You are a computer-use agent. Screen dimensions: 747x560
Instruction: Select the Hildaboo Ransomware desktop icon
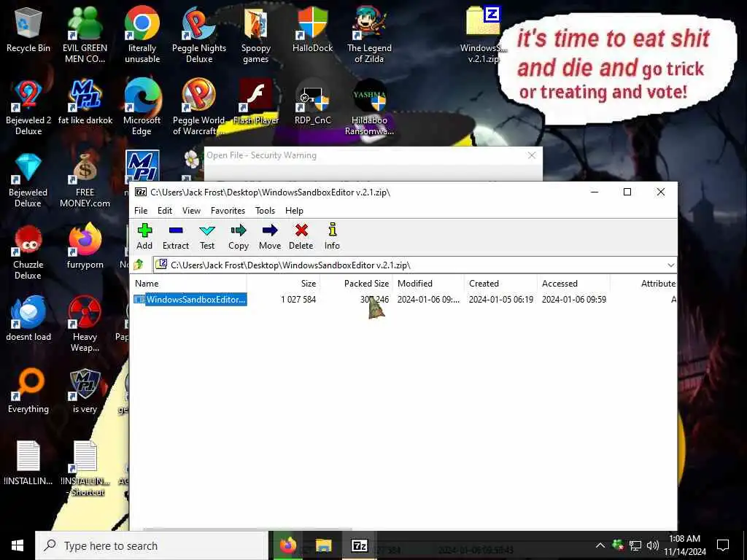coord(369,108)
